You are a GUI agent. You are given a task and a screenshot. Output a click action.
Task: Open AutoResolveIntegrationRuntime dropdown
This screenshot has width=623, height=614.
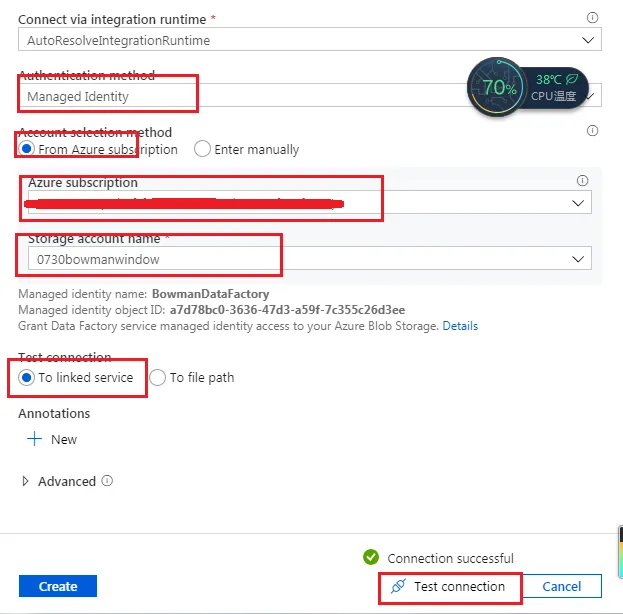(x=310, y=40)
